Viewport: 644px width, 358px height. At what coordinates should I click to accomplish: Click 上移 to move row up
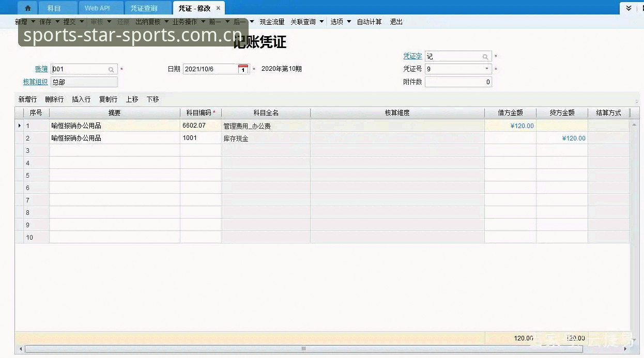pyautogui.click(x=132, y=99)
